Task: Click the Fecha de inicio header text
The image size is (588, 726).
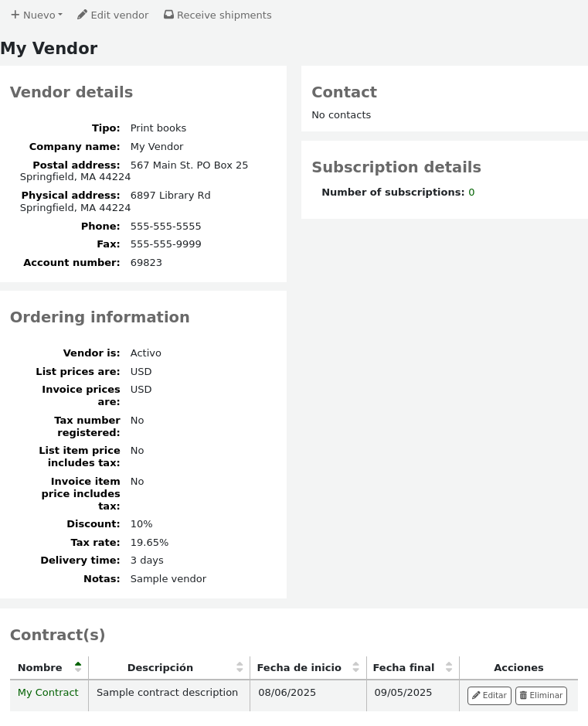Action: pos(299,668)
